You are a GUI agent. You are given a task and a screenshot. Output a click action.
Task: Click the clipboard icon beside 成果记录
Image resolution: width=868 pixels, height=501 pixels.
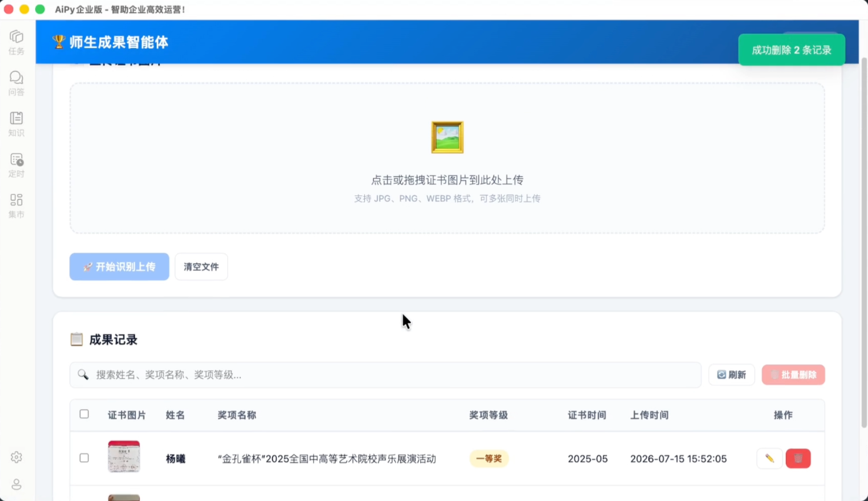coord(76,339)
